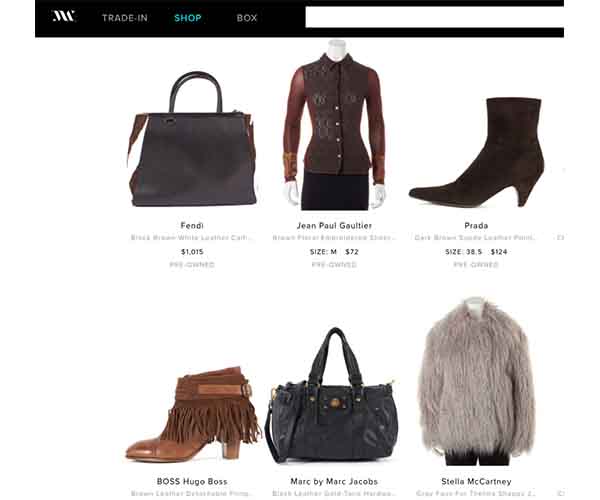This screenshot has width=600, height=500.
Task: Click the BOSS Hugo Boss brand link
Action: [192, 481]
